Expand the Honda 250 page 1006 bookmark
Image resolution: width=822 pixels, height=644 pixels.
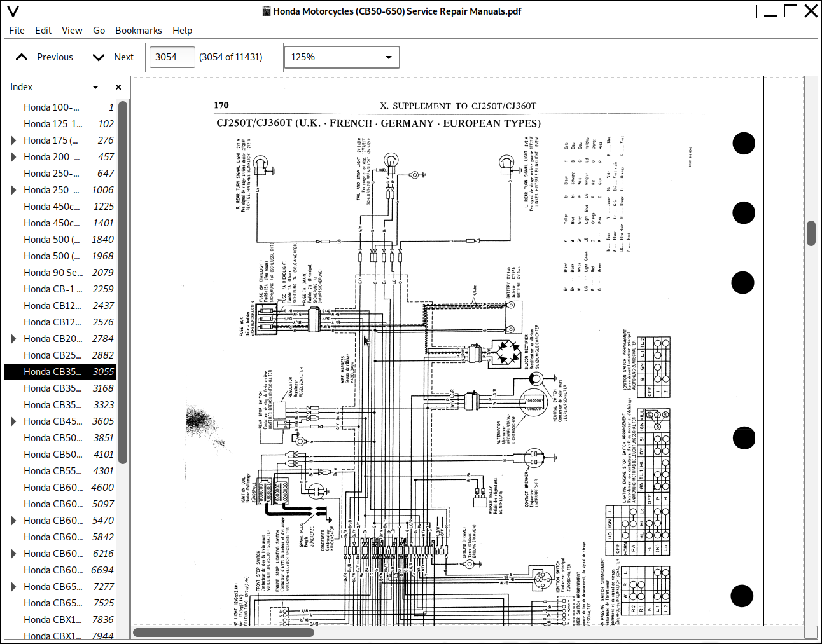[13, 190]
